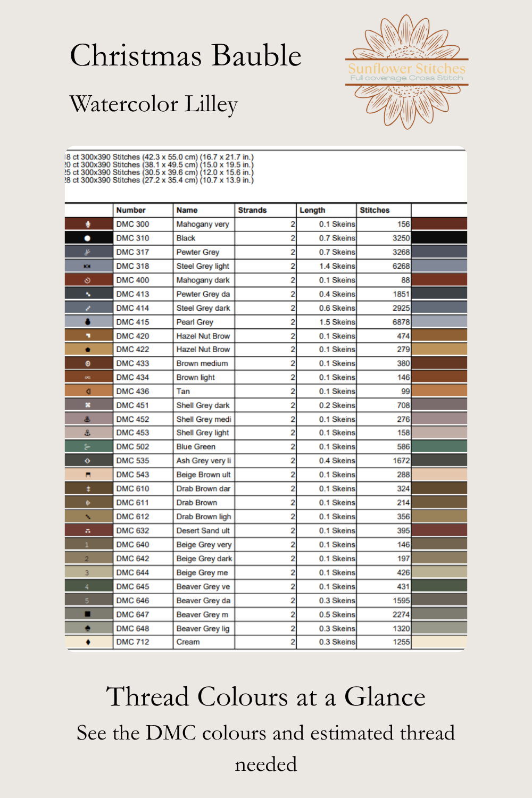
Task: Click the Thread Colours at a Glance heading
Action: [x=266, y=697]
